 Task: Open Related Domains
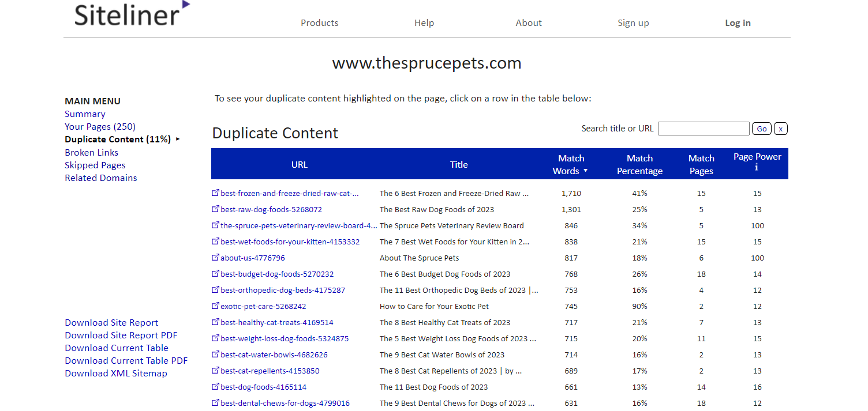tap(101, 178)
